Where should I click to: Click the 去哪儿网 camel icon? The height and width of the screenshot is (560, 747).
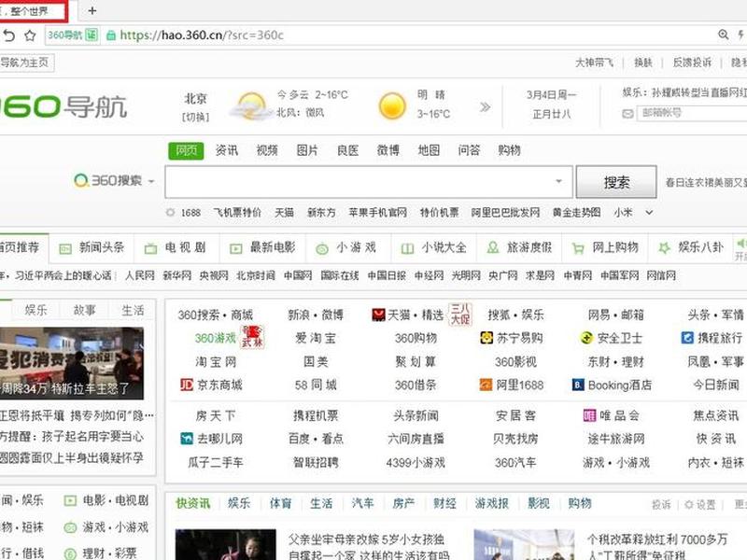(186, 438)
